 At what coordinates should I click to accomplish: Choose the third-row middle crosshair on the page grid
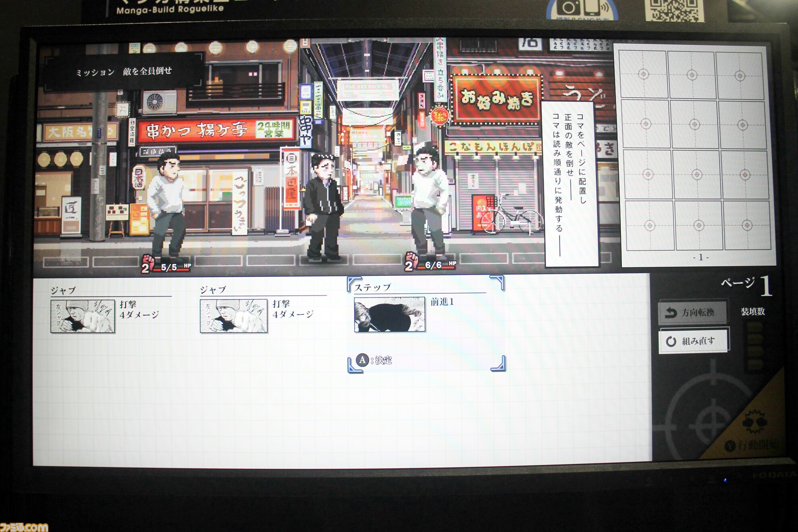click(x=697, y=175)
